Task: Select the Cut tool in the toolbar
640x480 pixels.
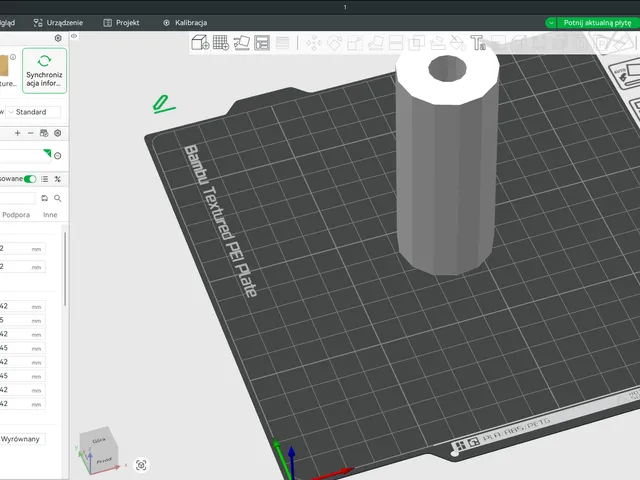Action: (396, 43)
